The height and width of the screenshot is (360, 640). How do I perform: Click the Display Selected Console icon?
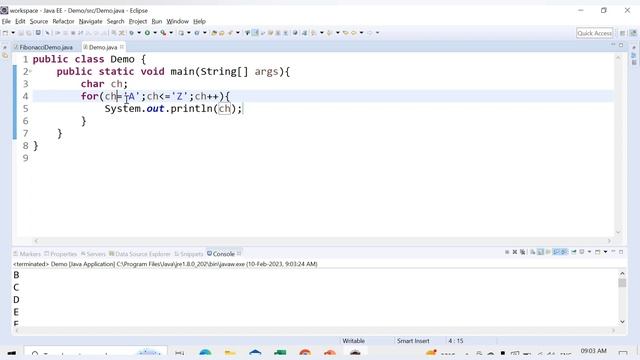pos(582,252)
